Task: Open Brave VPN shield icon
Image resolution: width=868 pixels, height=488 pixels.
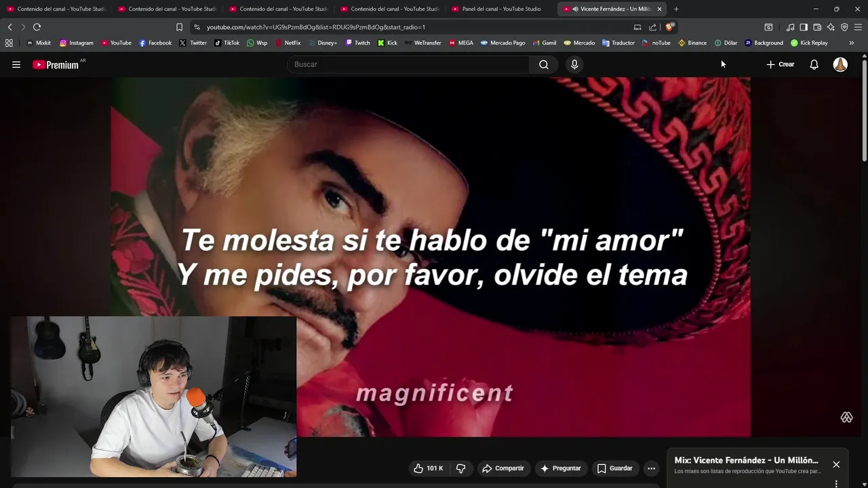Action: (844, 27)
